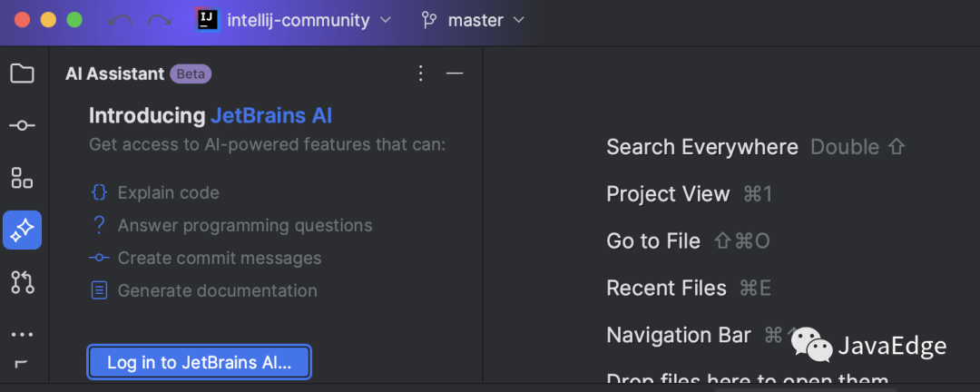Click the Search Everywhere hint text
Viewport: 980px width, 392px height.
(702, 147)
